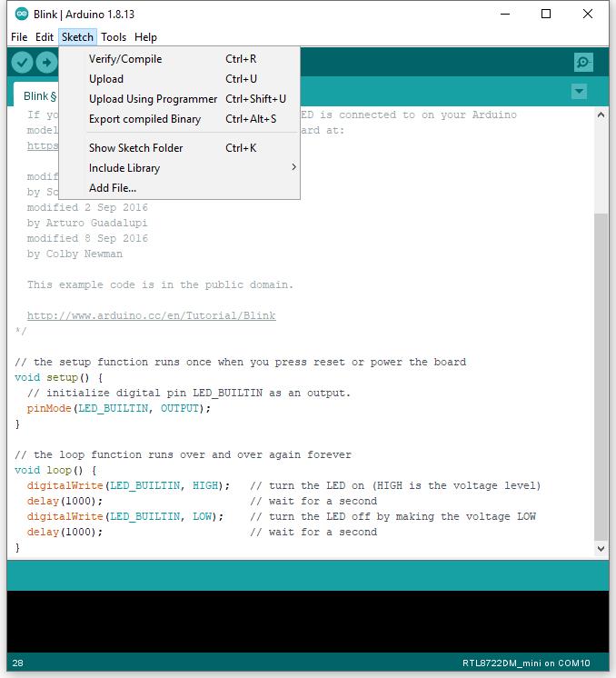This screenshot has width=616, height=678.
Task: Open the Tools menu
Action: [x=114, y=37]
